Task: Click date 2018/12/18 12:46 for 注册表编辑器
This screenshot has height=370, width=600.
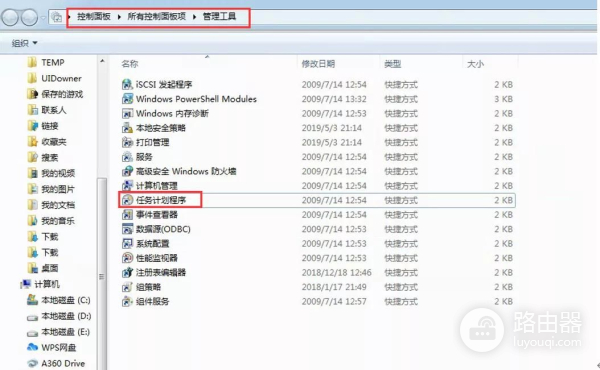Action: (336, 272)
